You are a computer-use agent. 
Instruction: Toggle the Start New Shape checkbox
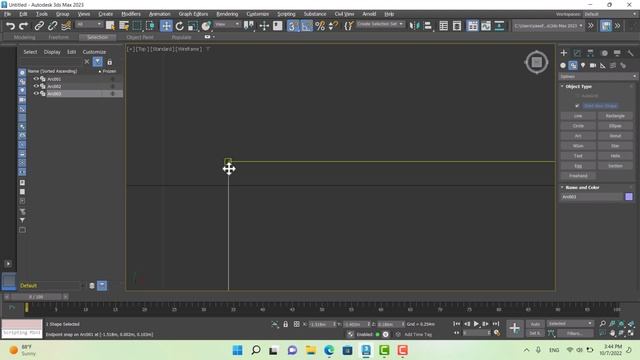pyautogui.click(x=577, y=106)
